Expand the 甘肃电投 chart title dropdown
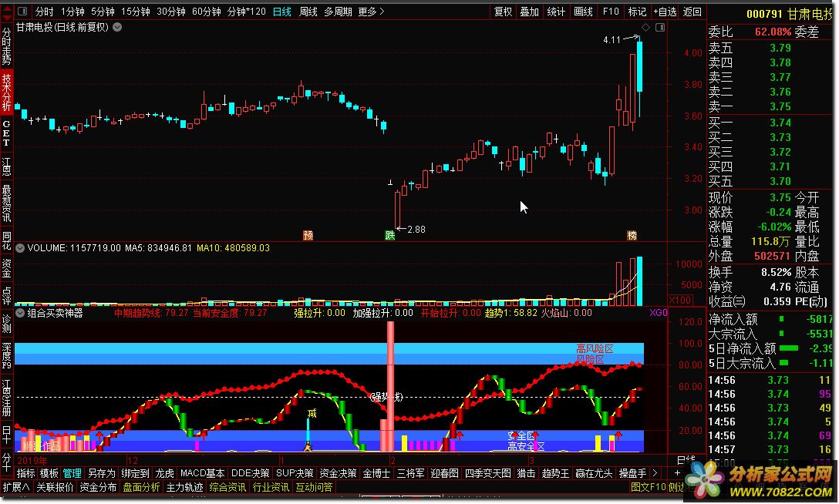839x504 pixels. (116, 27)
